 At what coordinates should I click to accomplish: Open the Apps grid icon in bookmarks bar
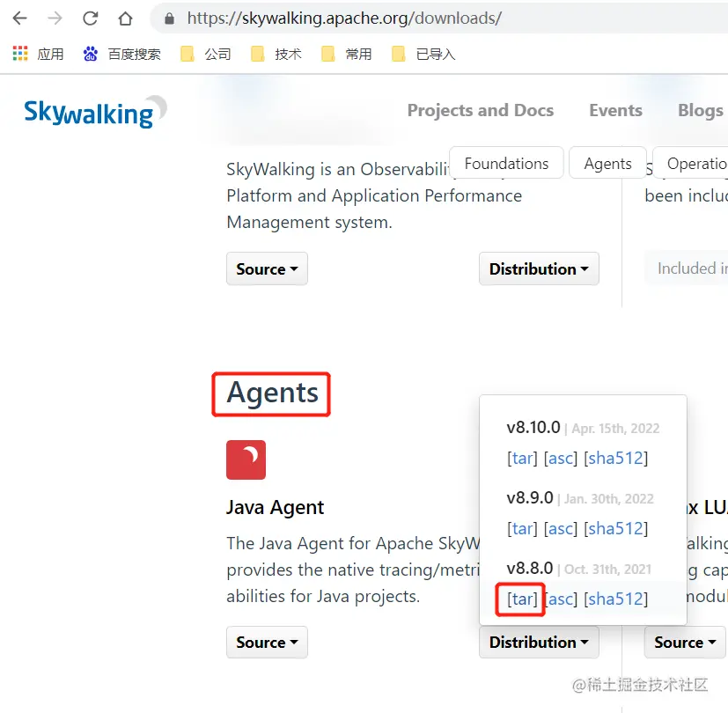pyautogui.click(x=20, y=54)
